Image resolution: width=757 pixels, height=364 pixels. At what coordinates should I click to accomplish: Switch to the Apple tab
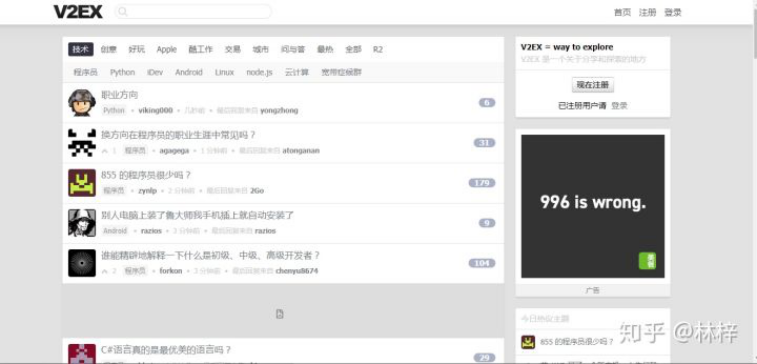click(167, 49)
